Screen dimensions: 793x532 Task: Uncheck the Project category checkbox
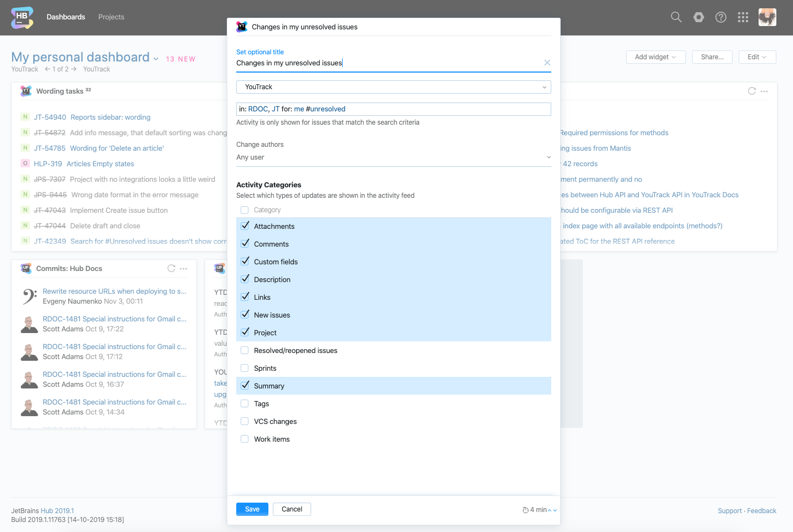click(x=245, y=332)
